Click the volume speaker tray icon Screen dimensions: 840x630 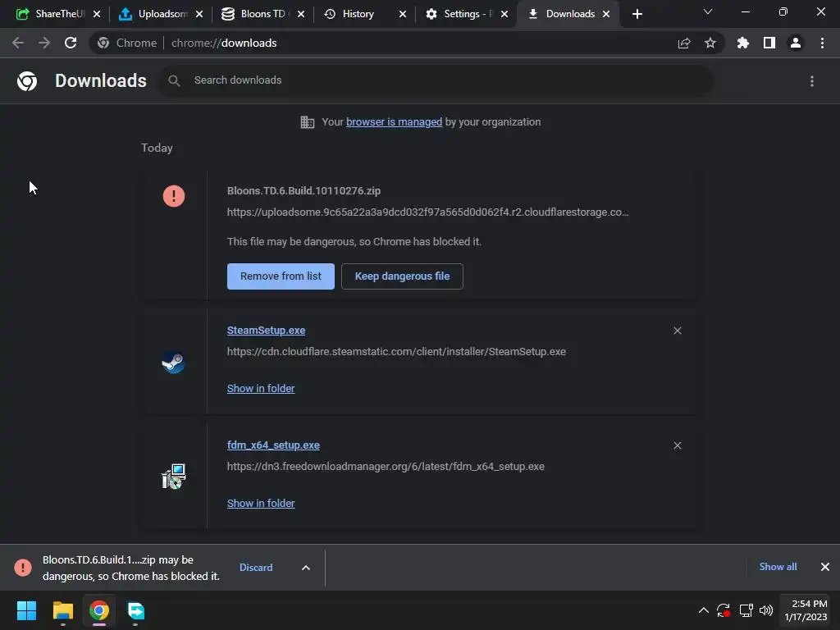[x=766, y=610]
